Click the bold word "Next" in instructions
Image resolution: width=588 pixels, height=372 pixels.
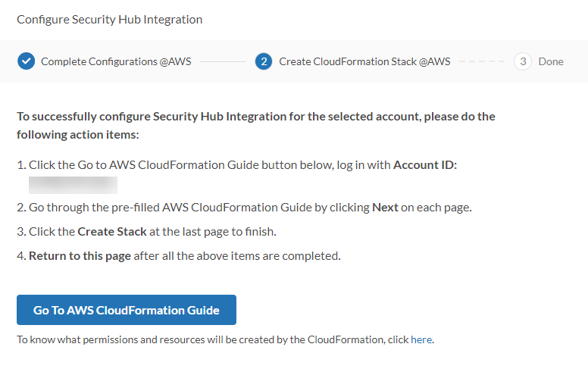click(385, 207)
